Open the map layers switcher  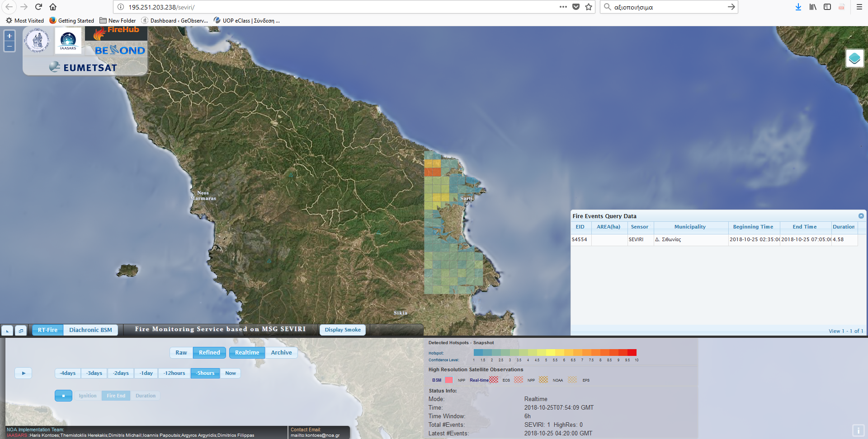click(x=854, y=58)
